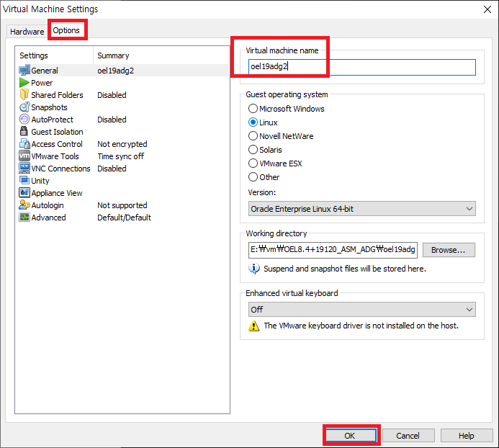Click the VNC Connections icon
The image size is (499, 448).
coord(24,168)
